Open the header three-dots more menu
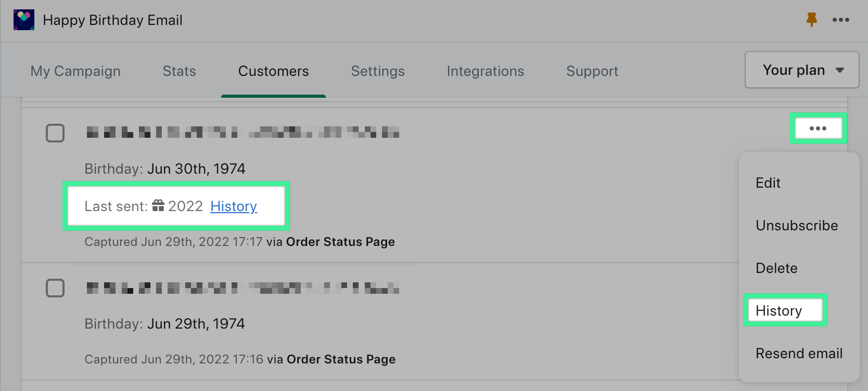The image size is (868, 391). (x=840, y=20)
